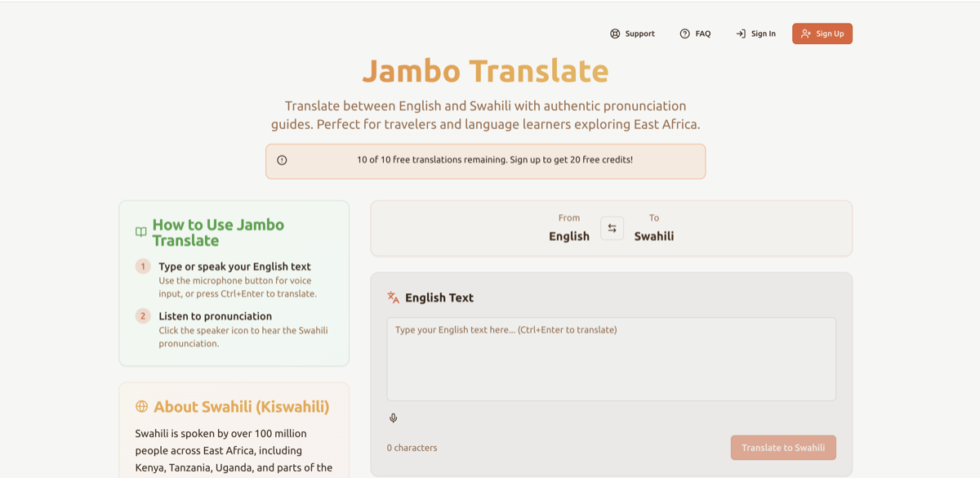The width and height of the screenshot is (980, 478).
Task: Click the swap languages icon
Action: pos(612,228)
